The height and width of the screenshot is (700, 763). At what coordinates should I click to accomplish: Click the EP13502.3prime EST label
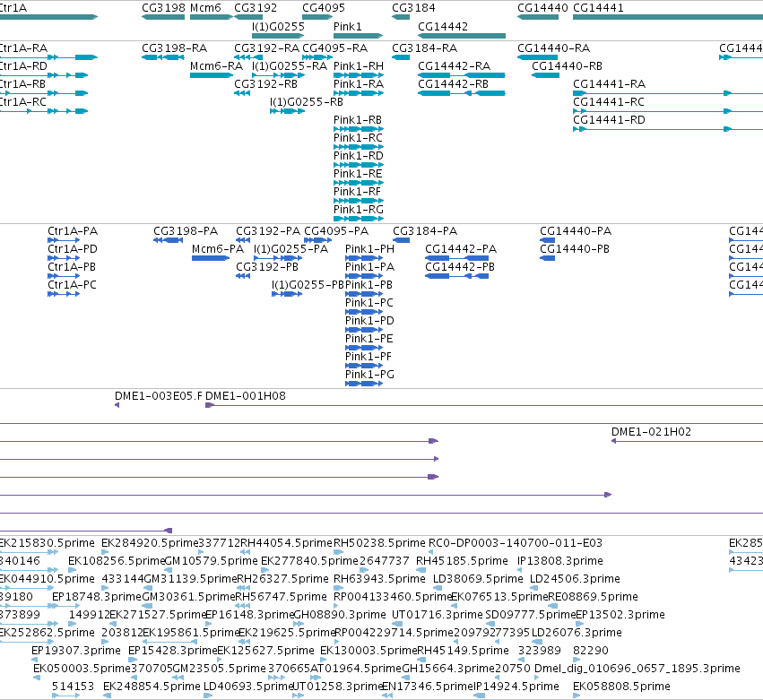(620, 615)
